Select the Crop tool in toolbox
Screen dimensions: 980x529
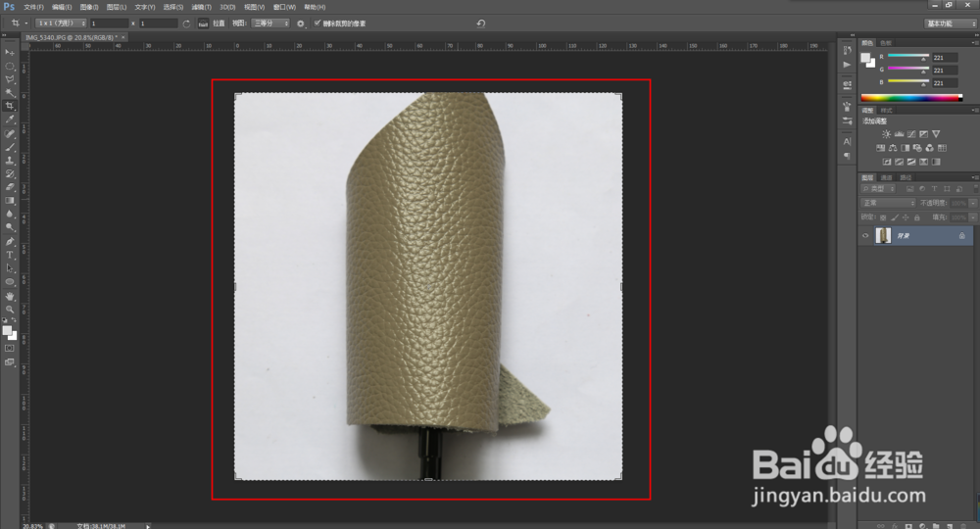coord(10,106)
